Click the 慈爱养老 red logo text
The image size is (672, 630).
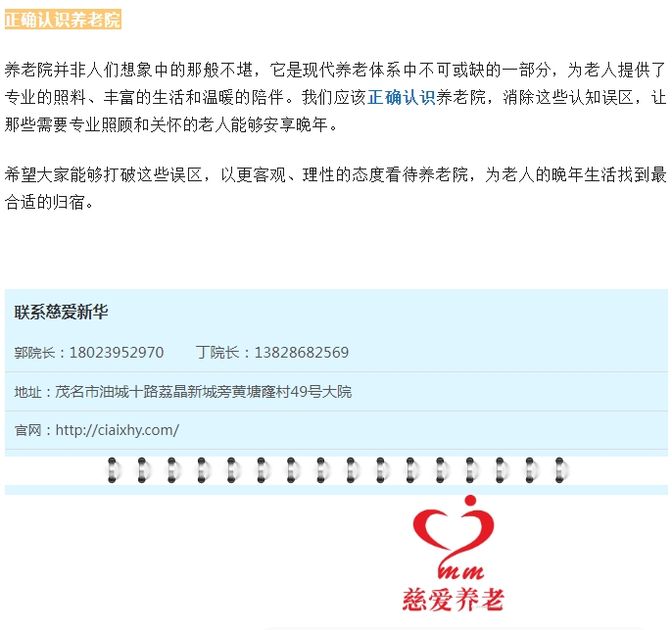point(453,599)
